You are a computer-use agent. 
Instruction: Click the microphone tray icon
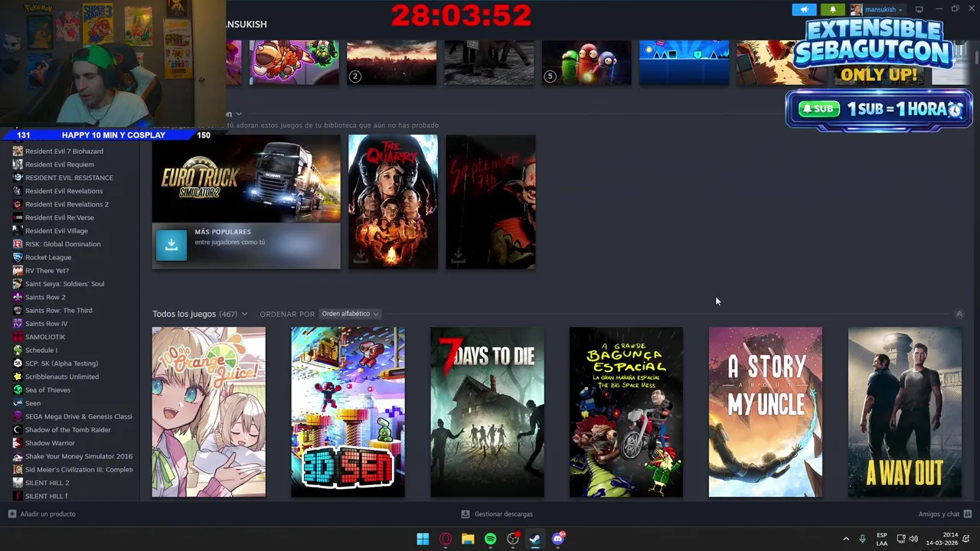point(863,539)
